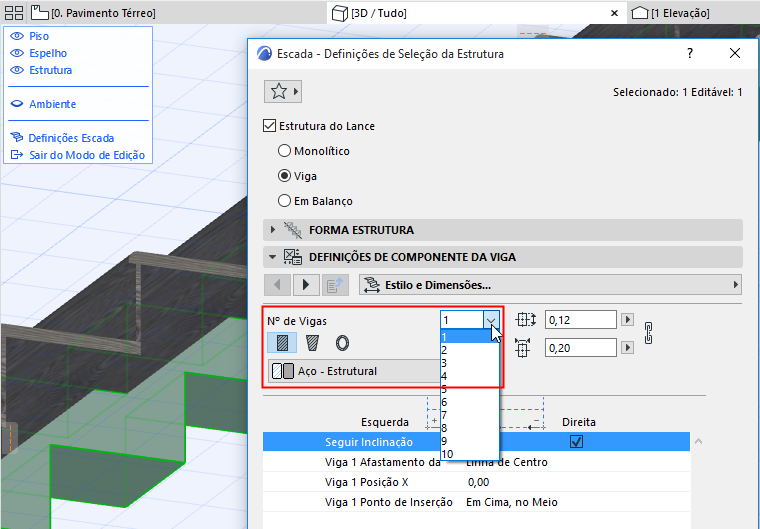This screenshot has width=760, height=529.
Task: Select the Viga radio option
Action: tap(284, 176)
